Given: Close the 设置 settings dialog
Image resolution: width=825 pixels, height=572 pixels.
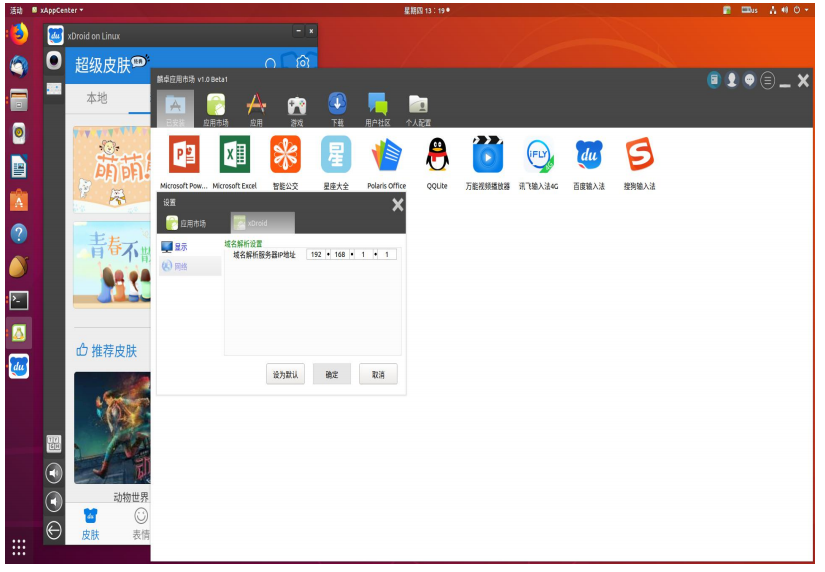Looking at the screenshot, I should tap(398, 205).
